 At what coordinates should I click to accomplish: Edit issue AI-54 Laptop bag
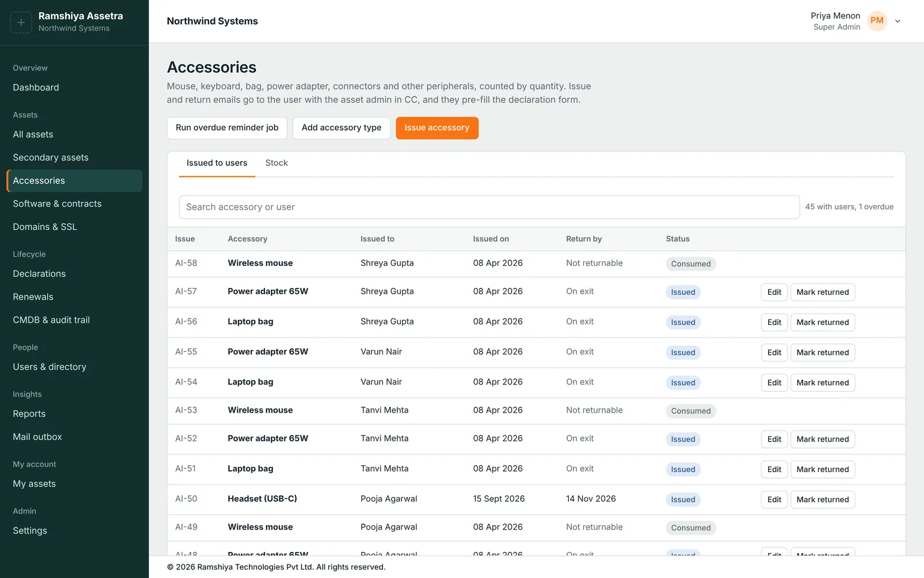774,382
